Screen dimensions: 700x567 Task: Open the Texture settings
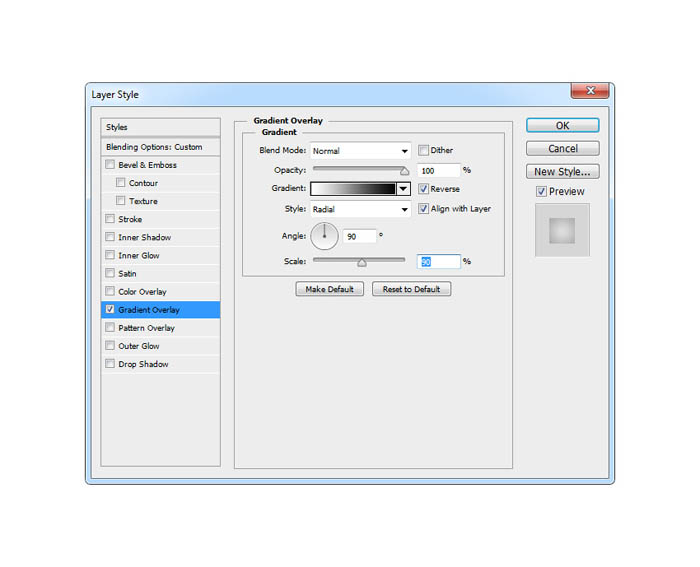[143, 201]
